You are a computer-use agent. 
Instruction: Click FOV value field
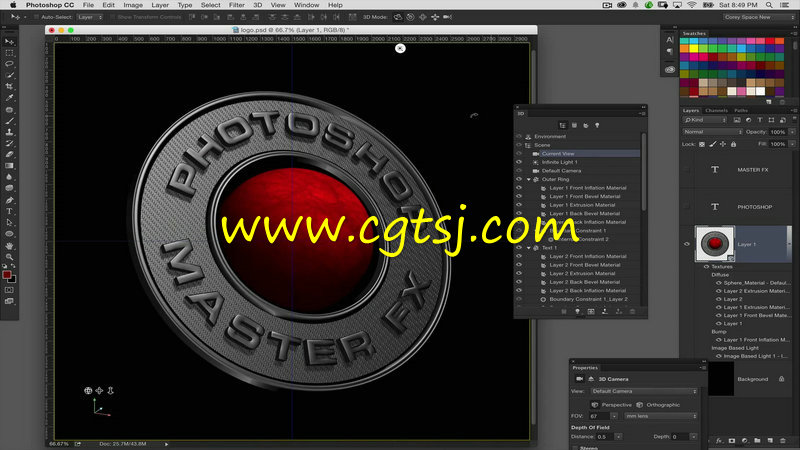[x=599, y=416]
